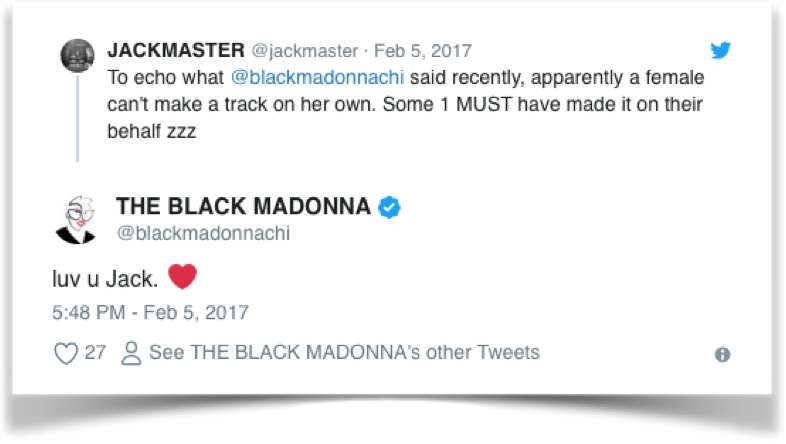
Task: Click the 27 likes count
Action: tap(96, 353)
